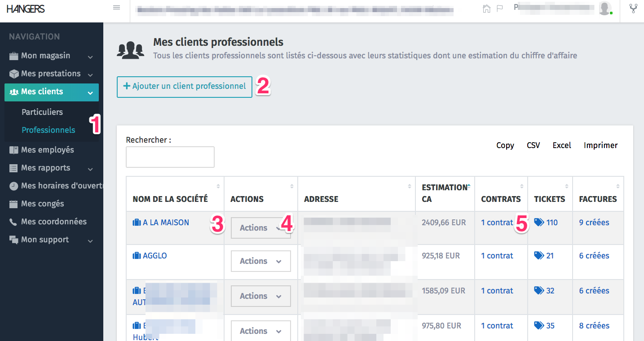Click the Imprimer button

coord(601,145)
